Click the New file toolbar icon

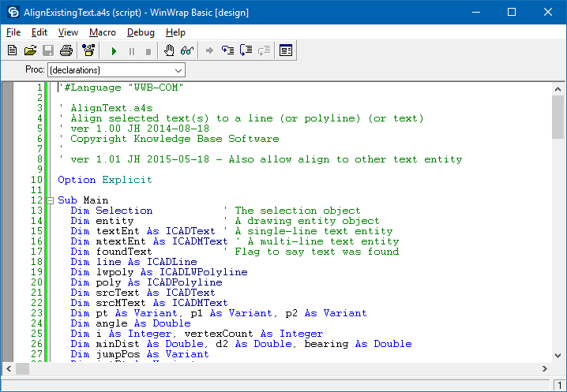tap(13, 50)
